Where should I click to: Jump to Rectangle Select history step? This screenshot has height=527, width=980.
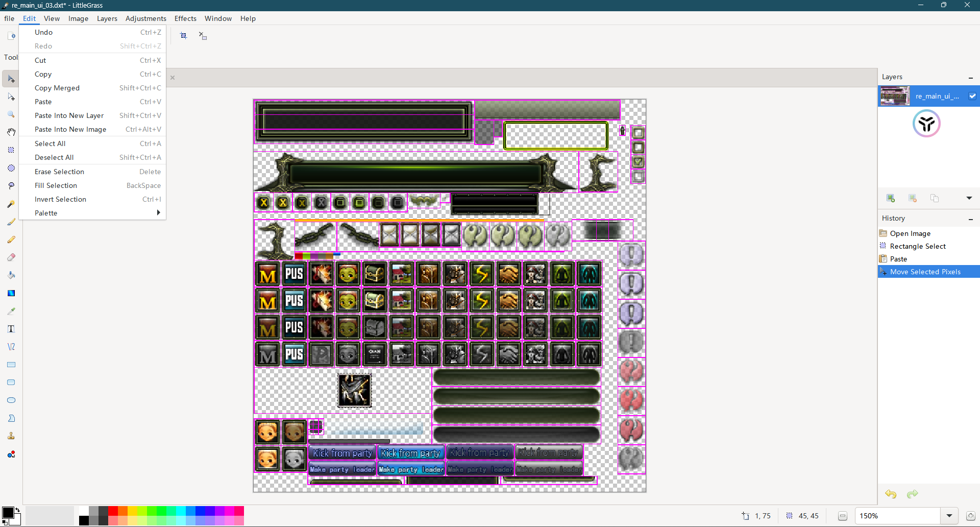point(929,246)
